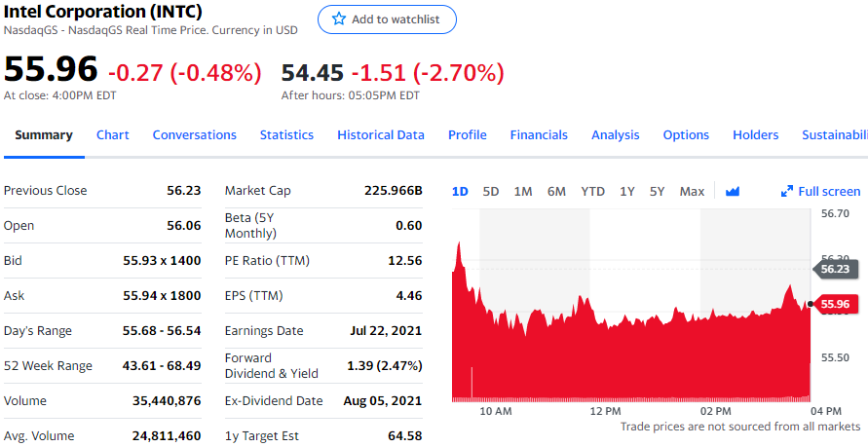The height and width of the screenshot is (447, 868).
Task: Show the Max chart range
Action: coord(692,192)
